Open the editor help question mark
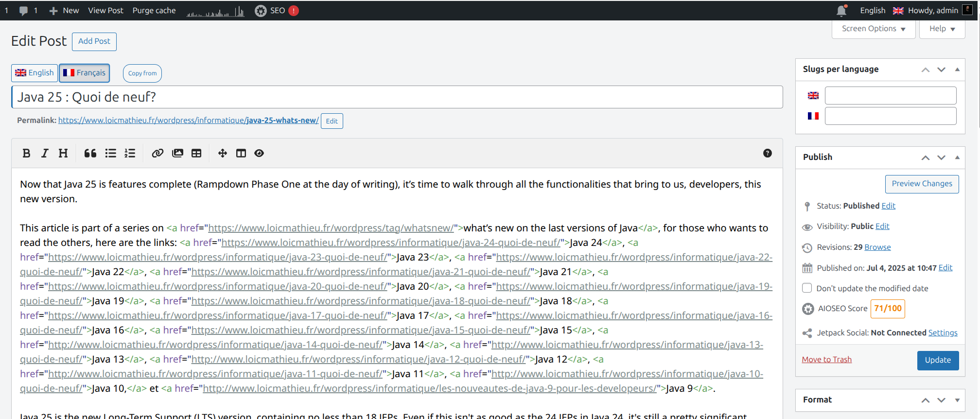980x419 pixels. pos(768,153)
